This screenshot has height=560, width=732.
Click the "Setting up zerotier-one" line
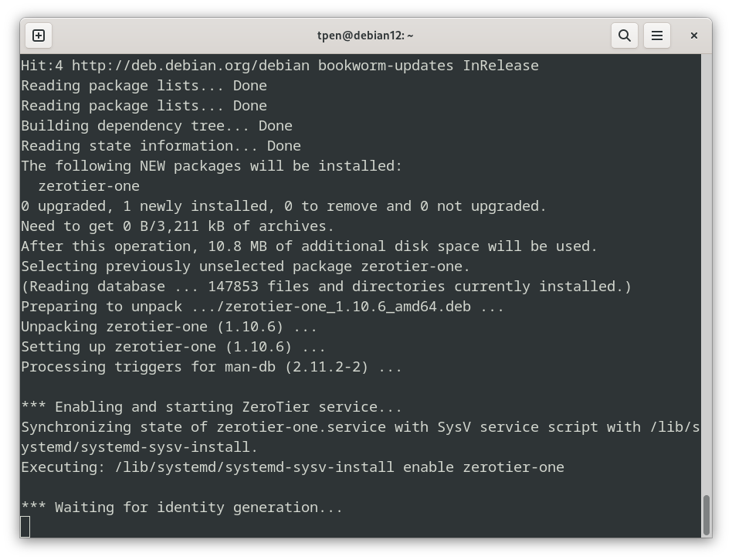point(173,347)
